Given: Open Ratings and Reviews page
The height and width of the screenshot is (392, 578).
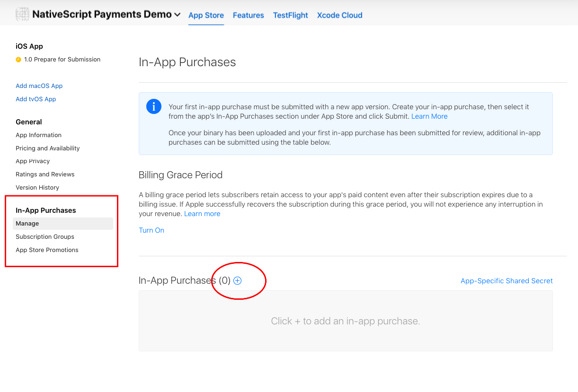Looking at the screenshot, I should [x=45, y=174].
